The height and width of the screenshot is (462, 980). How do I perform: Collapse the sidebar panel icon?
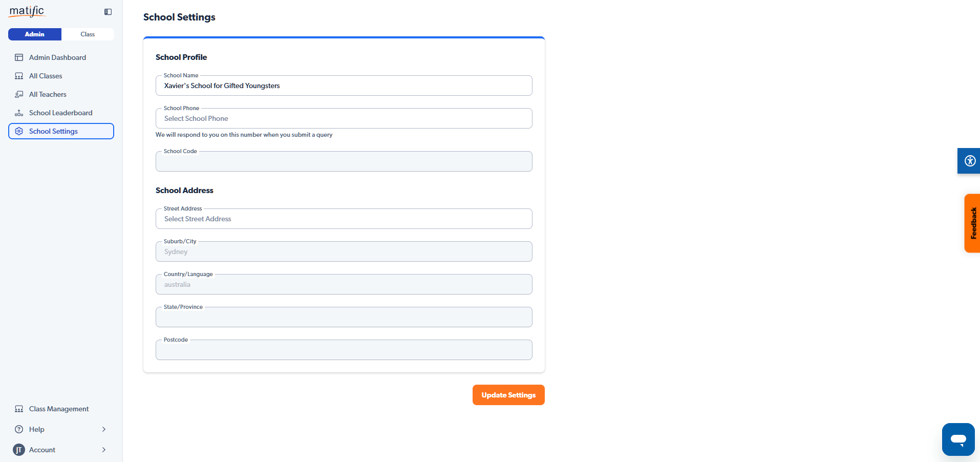[x=108, y=12]
